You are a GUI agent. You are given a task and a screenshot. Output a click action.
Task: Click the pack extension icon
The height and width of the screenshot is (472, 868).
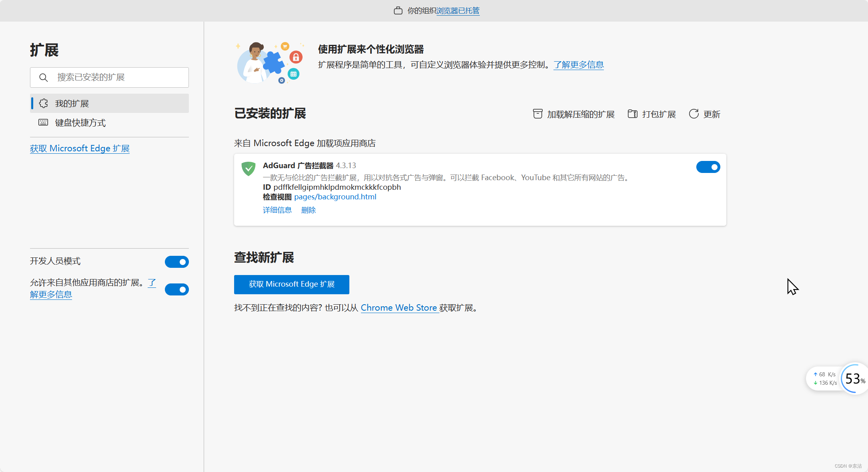(x=632, y=114)
